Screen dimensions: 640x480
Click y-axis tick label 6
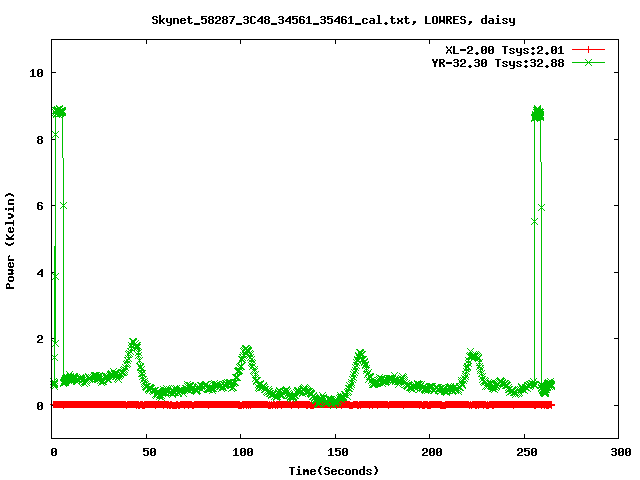[x=40, y=206]
